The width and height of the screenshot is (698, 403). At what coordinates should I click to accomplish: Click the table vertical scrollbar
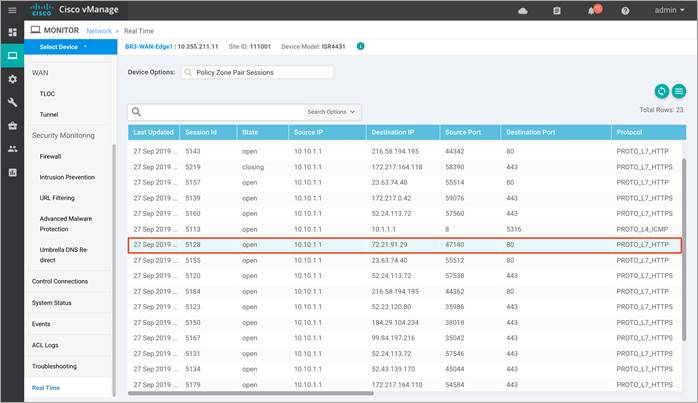(684, 249)
